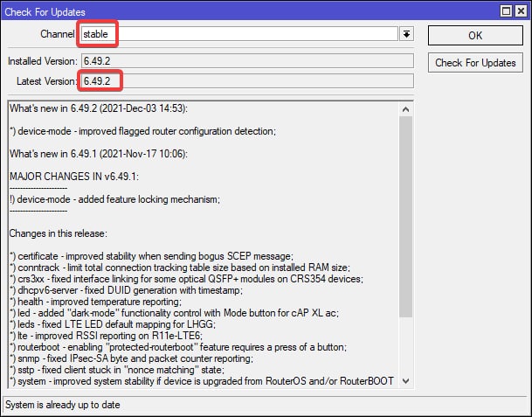Viewport: 532px width, 417px height.
Task: Click the certificate bogus SCEP message line
Action: (x=152, y=256)
